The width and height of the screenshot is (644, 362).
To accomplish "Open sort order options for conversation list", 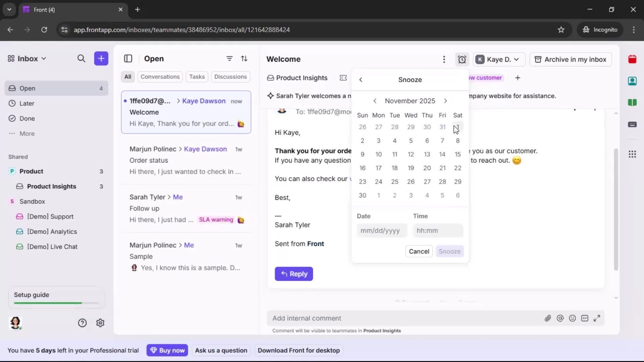I will point(245,58).
